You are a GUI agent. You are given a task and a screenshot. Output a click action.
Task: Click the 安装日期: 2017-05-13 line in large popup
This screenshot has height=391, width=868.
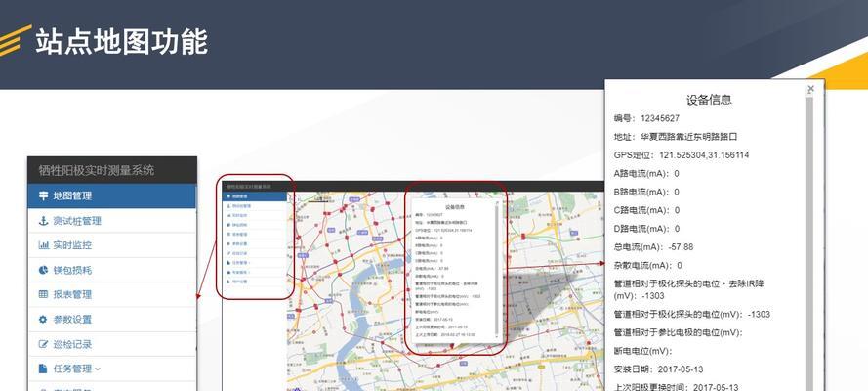[658, 369]
